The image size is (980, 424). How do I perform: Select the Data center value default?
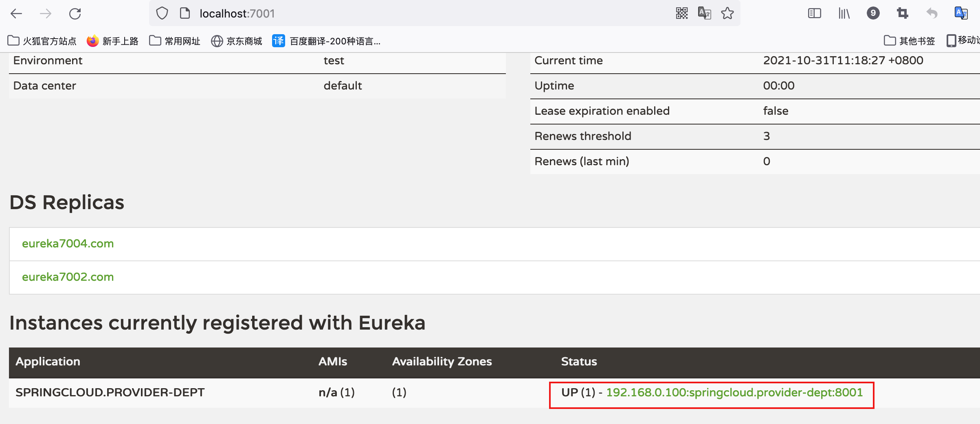pos(343,86)
